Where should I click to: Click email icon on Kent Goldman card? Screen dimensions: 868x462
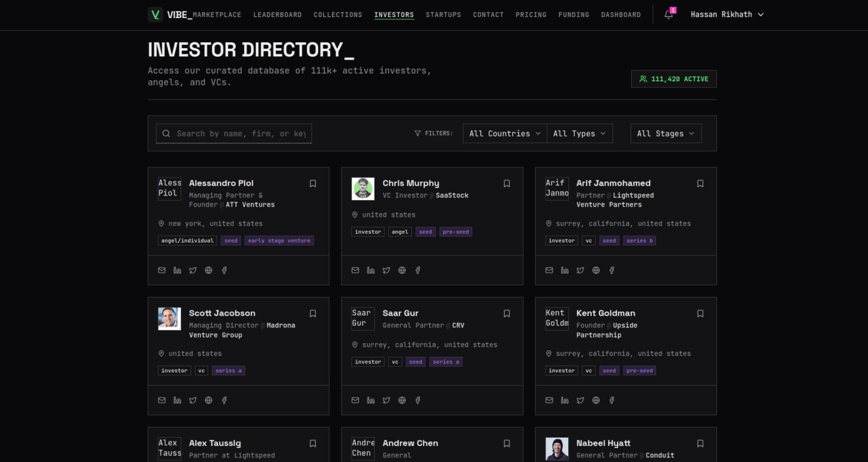(549, 400)
